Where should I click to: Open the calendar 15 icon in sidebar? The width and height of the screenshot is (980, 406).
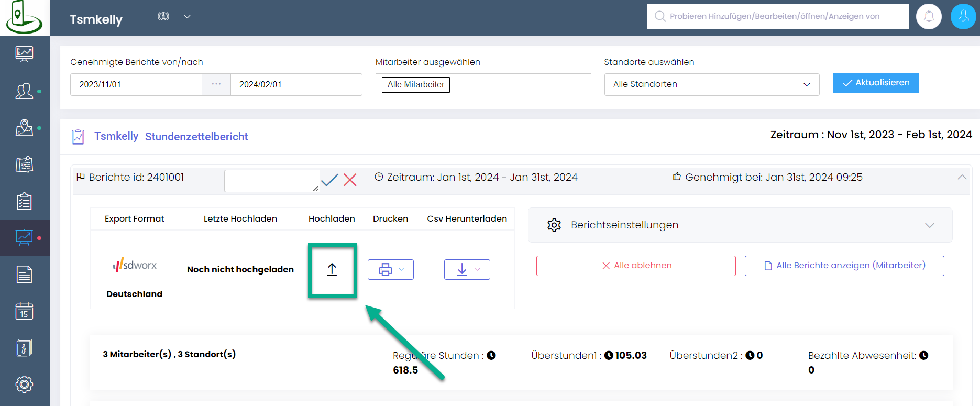point(24,311)
